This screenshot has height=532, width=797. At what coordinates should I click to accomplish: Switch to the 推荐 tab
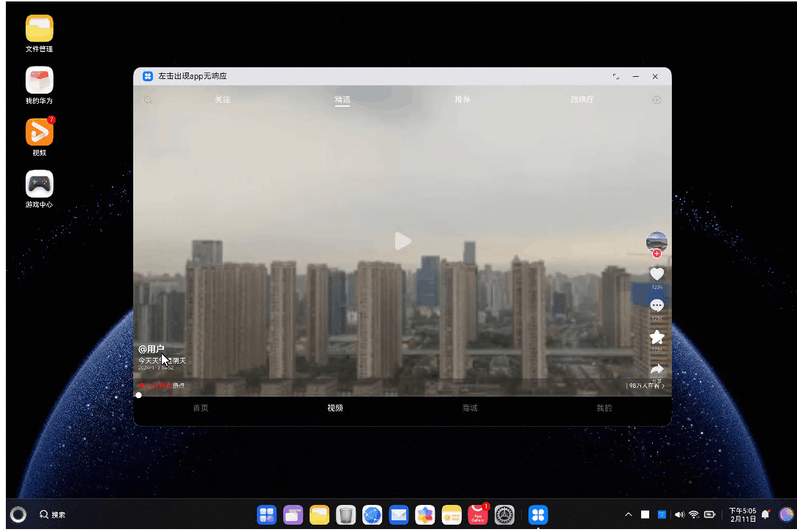[x=463, y=100]
